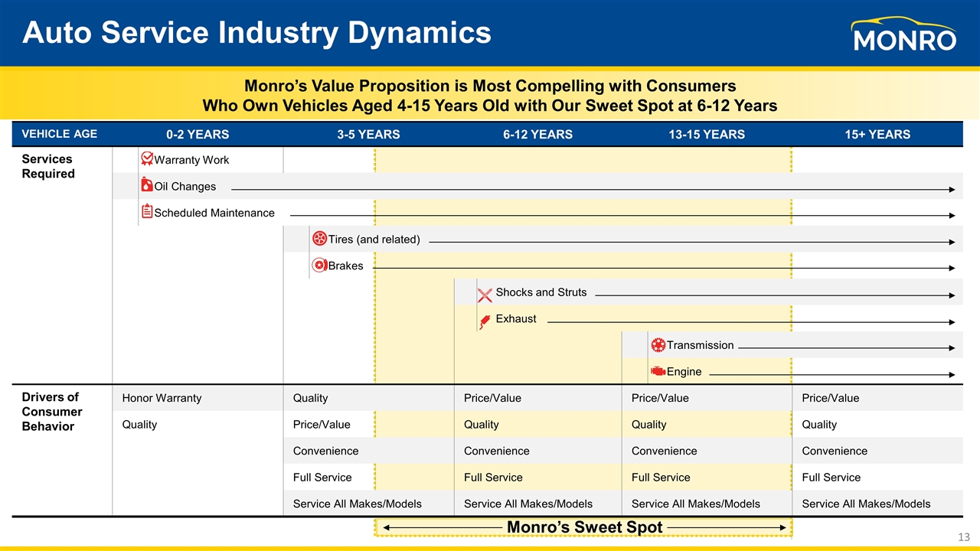Click 'Convenience' in the 15+ years column

pyautogui.click(x=834, y=451)
